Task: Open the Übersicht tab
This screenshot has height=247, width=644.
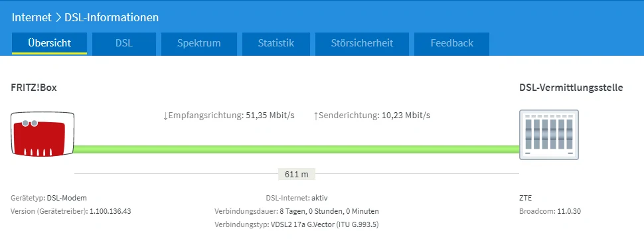Action: (49, 43)
